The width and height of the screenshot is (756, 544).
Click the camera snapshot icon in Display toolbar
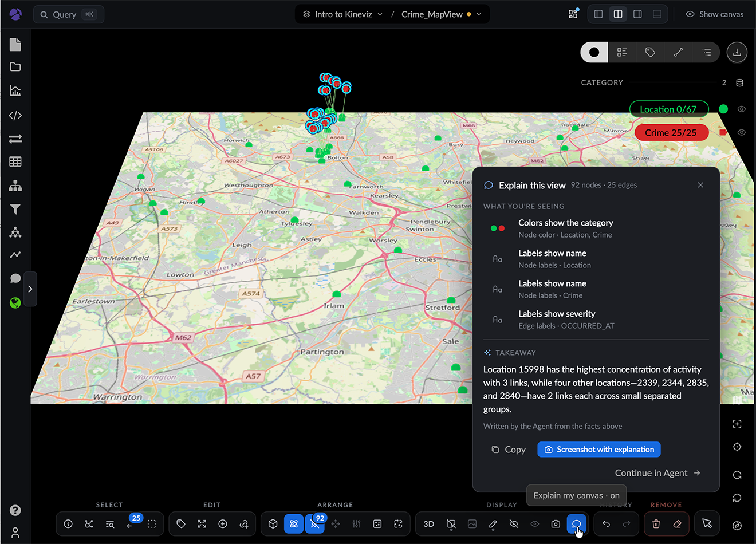[556, 524]
